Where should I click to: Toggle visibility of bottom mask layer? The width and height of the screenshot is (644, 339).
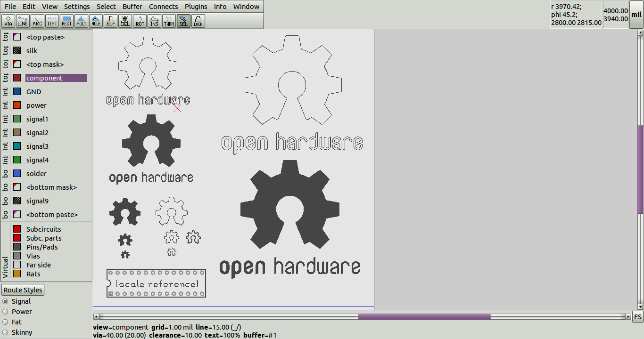[17, 187]
